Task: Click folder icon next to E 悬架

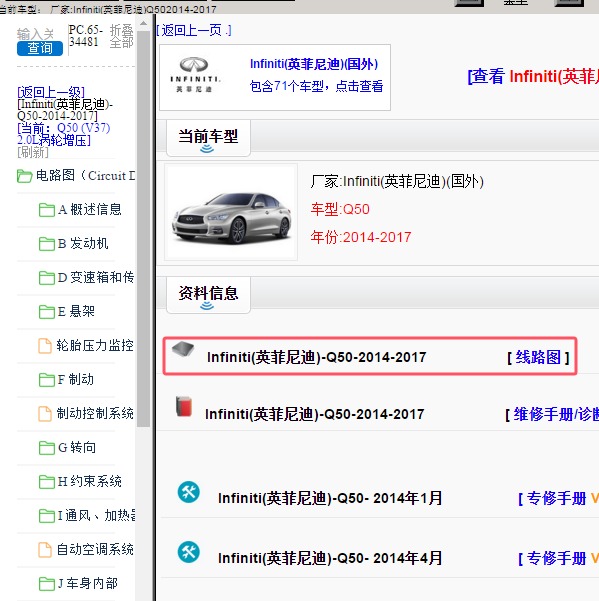Action: pos(47,311)
